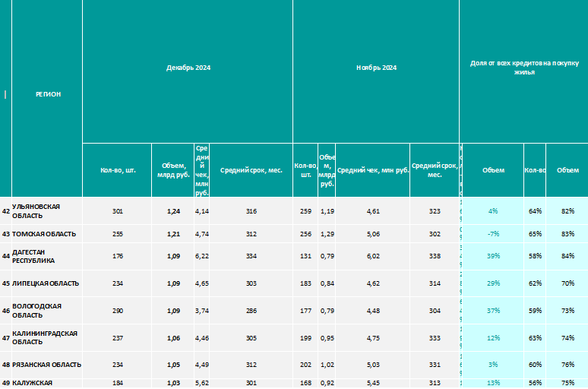
Task: Click the 39% cell in Дагестан row
Action: tap(493, 256)
